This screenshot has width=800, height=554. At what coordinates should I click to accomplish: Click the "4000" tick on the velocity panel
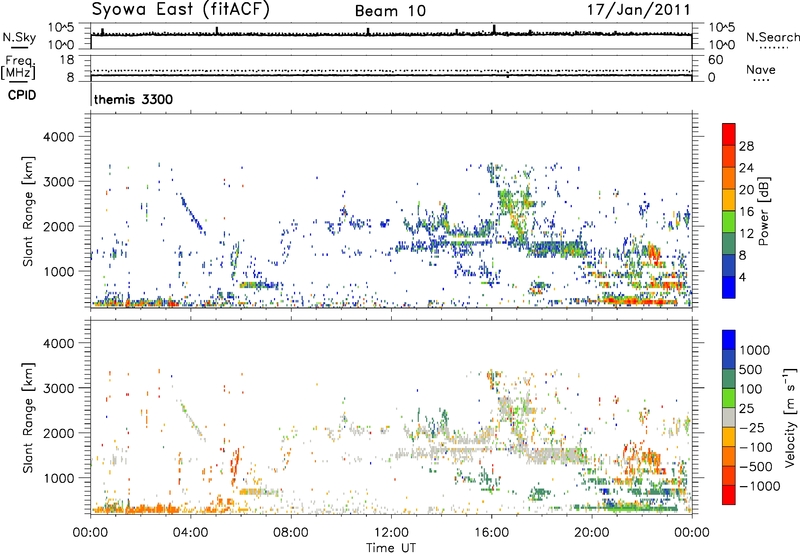(59, 343)
